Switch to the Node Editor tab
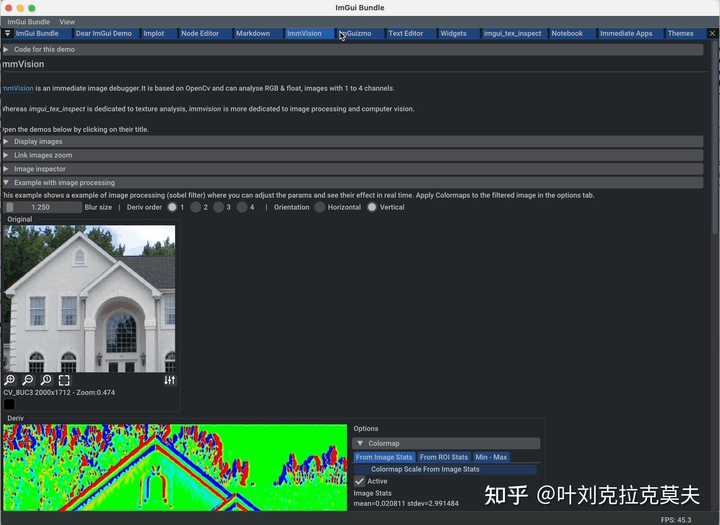 [x=200, y=34]
